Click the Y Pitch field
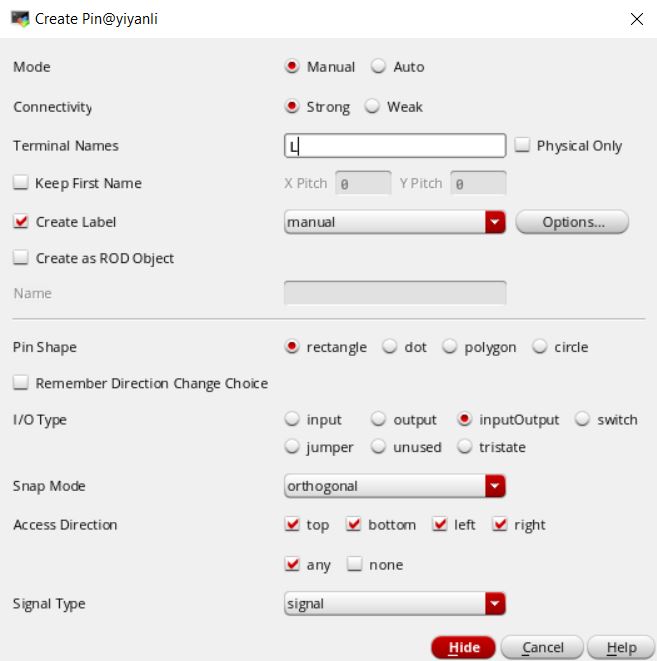 478,183
